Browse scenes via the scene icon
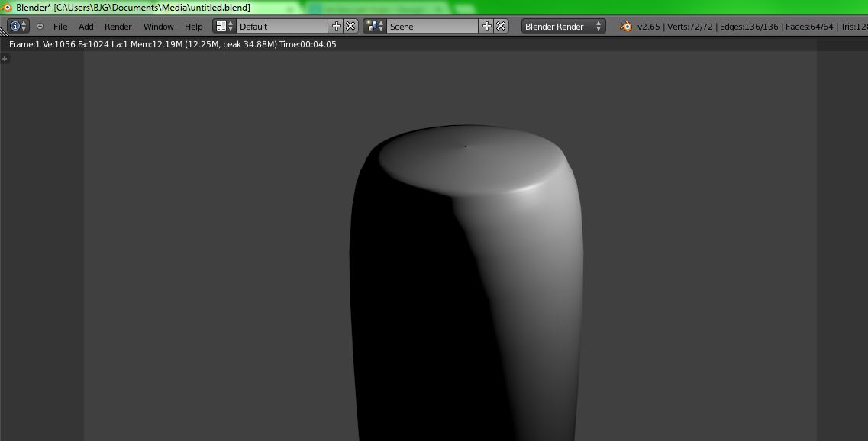This screenshot has height=441, width=868. [375, 26]
